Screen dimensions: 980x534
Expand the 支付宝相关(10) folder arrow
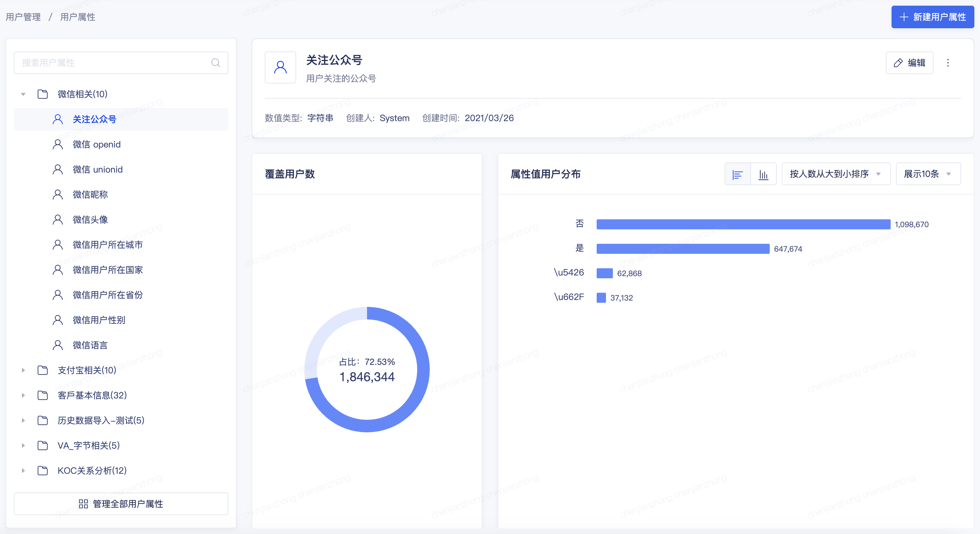click(x=23, y=370)
